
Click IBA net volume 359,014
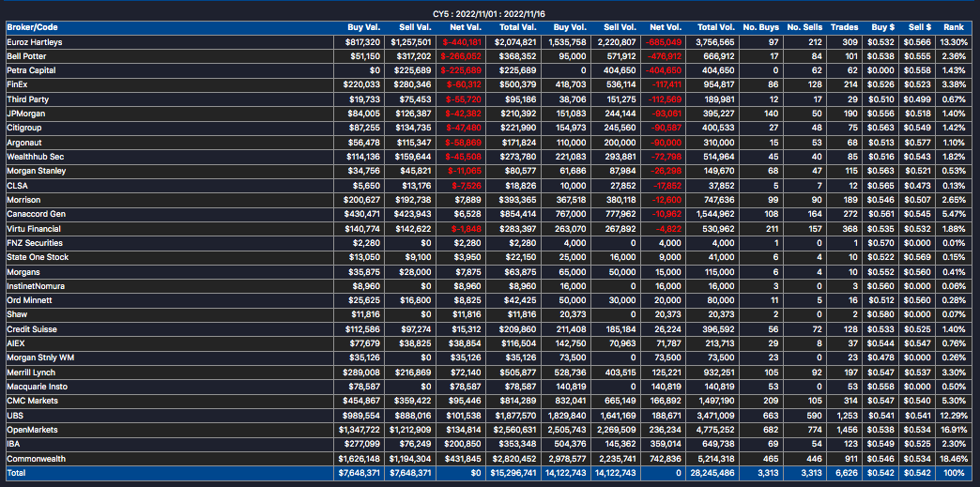coord(666,444)
